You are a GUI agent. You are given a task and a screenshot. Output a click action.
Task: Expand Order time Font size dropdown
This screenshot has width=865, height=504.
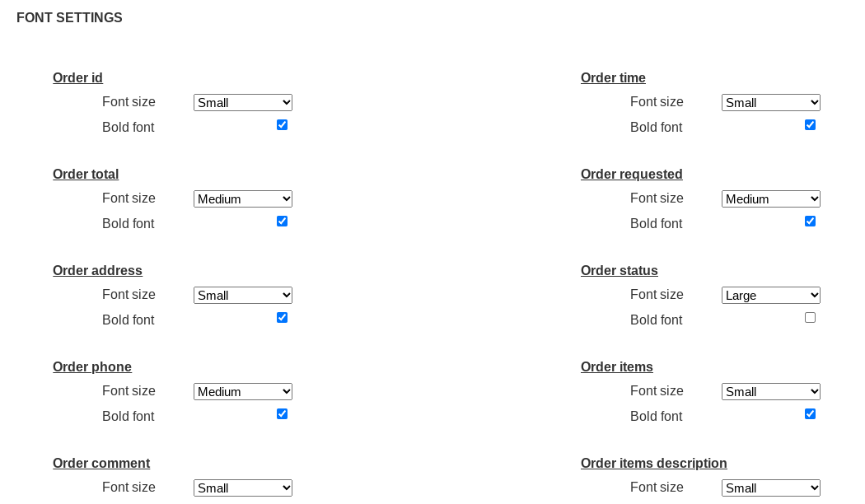point(771,103)
